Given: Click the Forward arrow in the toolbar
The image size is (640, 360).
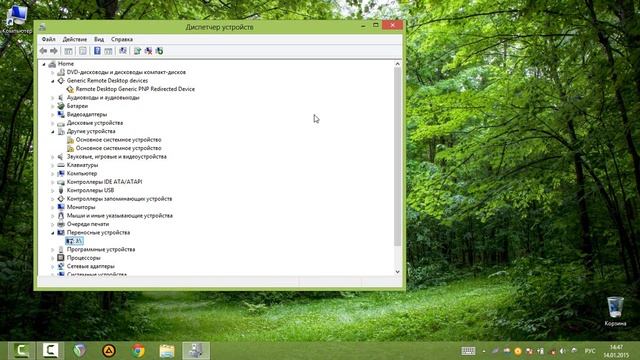Looking at the screenshot, I should 54,51.
